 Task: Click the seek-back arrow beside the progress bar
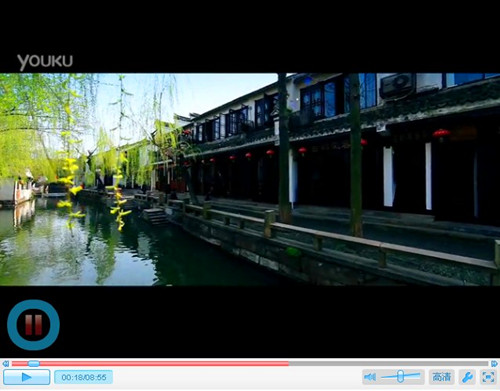6,363
